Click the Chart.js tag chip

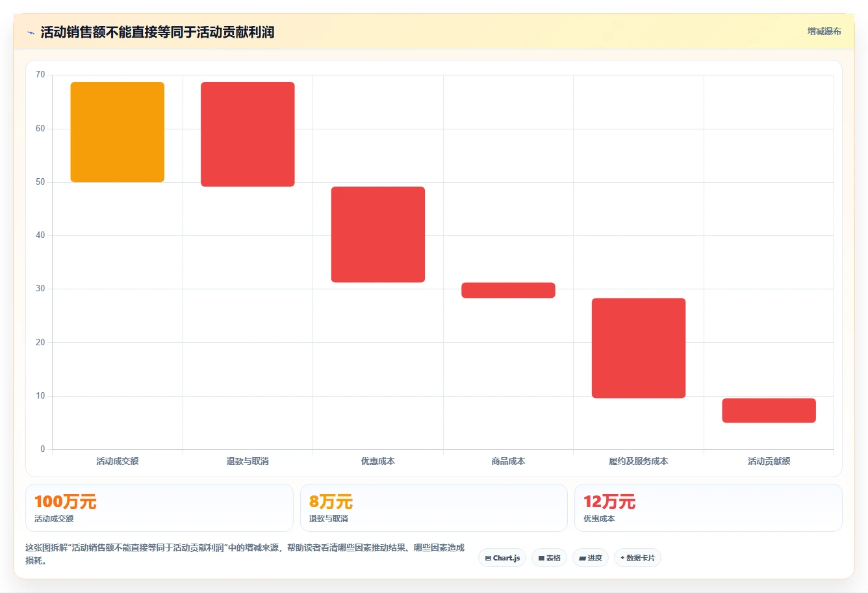(x=502, y=558)
